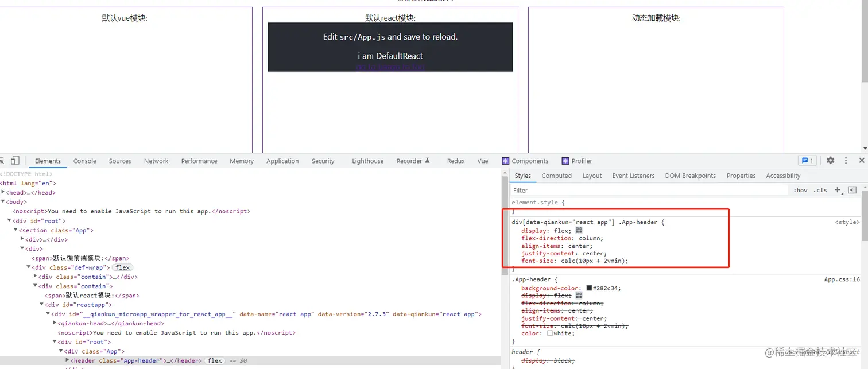The image size is (868, 369).
Task: Click the 动态加载模块 heading
Action: pos(656,18)
